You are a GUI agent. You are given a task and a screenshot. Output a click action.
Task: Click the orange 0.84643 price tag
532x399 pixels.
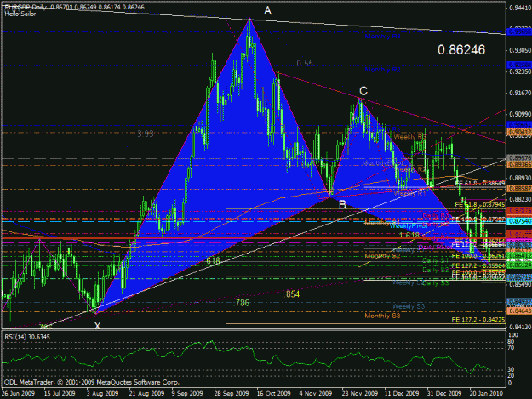tap(519, 311)
